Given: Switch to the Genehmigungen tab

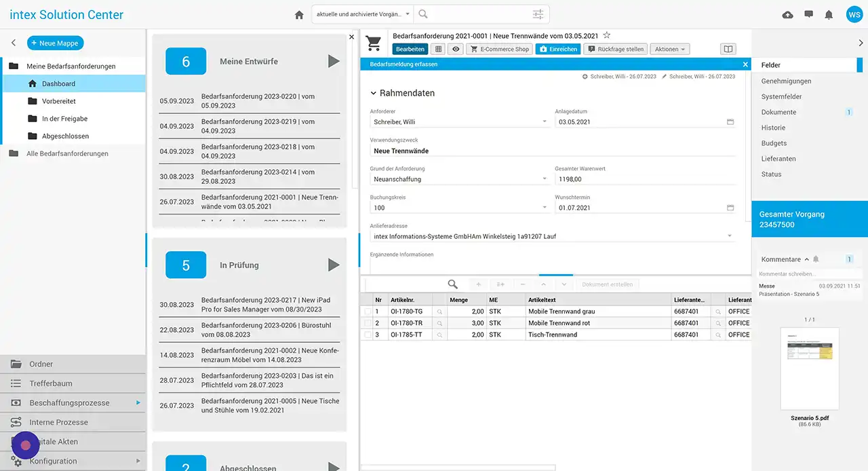Looking at the screenshot, I should coord(786,81).
